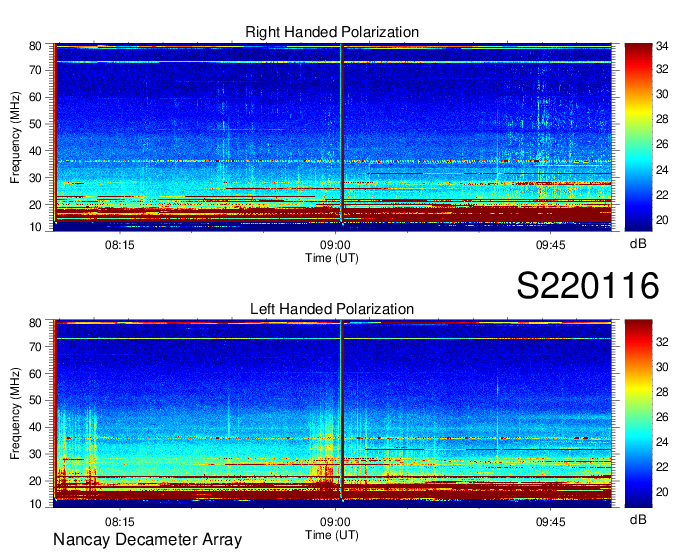Click the bottom spectrogram's color scale bar

click(x=638, y=414)
